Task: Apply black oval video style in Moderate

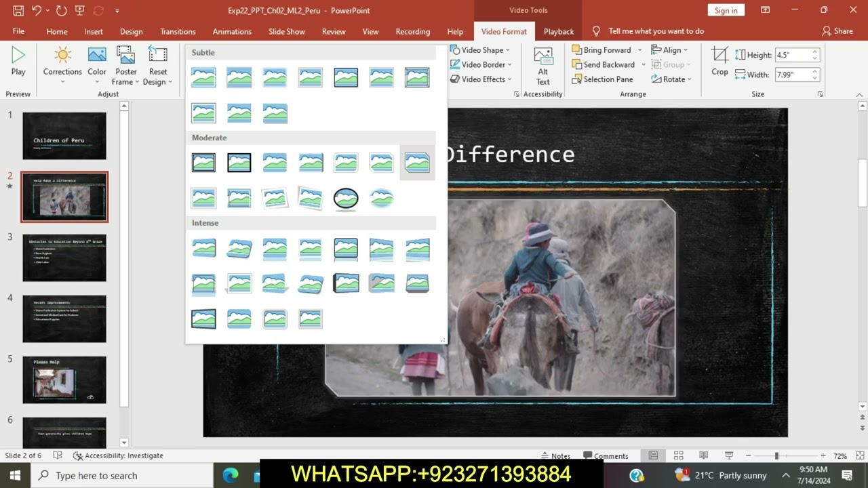Action: [x=346, y=198]
